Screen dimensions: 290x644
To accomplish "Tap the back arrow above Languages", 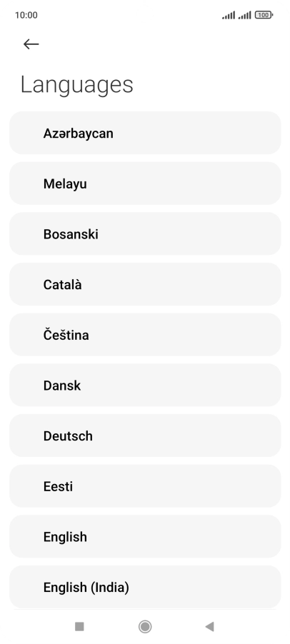I will [31, 44].
